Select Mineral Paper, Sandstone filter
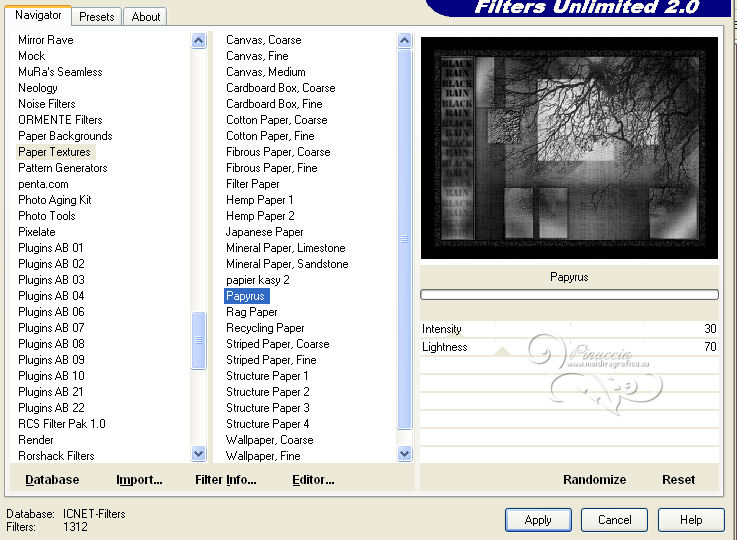Screen dimensions: 737x540 287,264
